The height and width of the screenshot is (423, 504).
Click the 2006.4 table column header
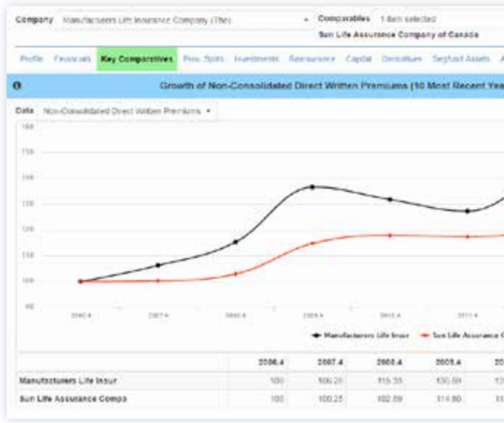271,362
